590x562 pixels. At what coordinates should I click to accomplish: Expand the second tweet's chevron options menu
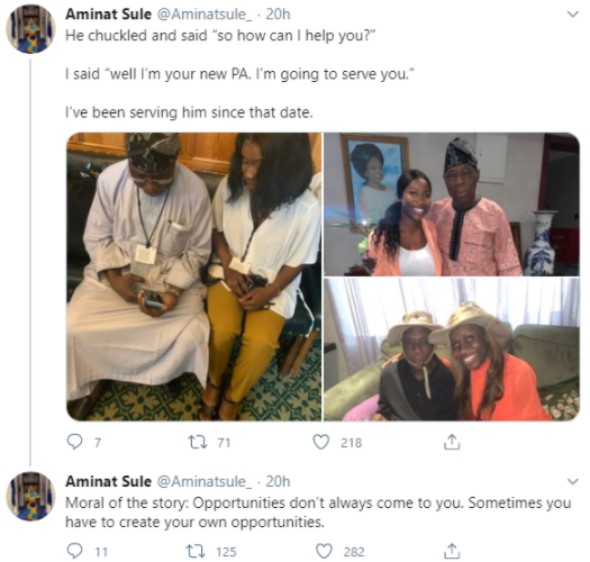[572, 481]
